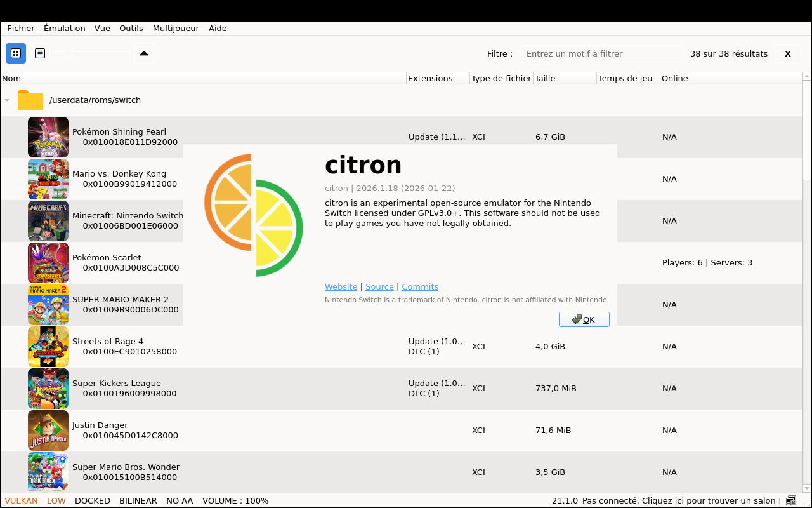Click the up arrow sort button
The width and height of the screenshot is (812, 508).
[144, 53]
